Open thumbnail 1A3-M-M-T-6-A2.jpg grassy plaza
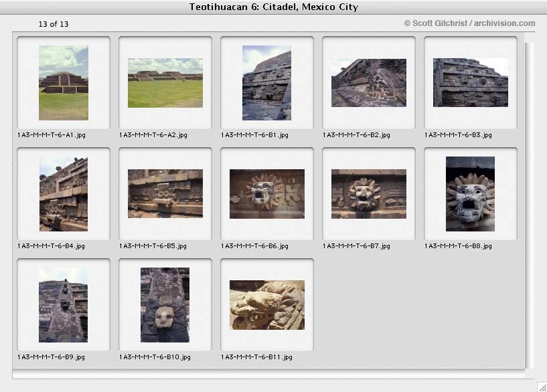The image size is (547, 392). coord(165,83)
